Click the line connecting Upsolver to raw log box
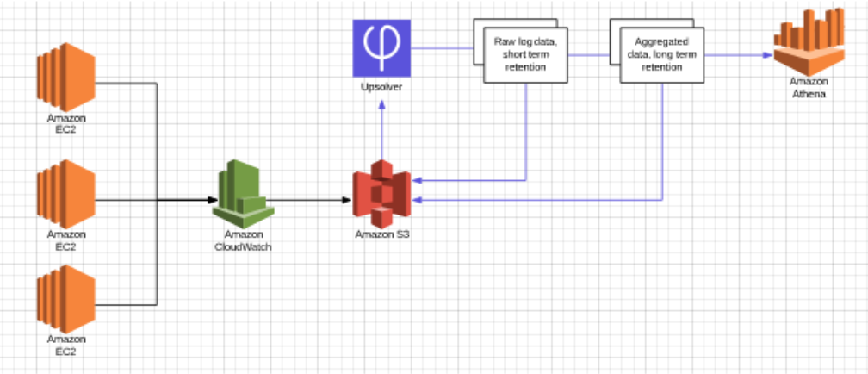The width and height of the screenshot is (868, 374). [443, 48]
